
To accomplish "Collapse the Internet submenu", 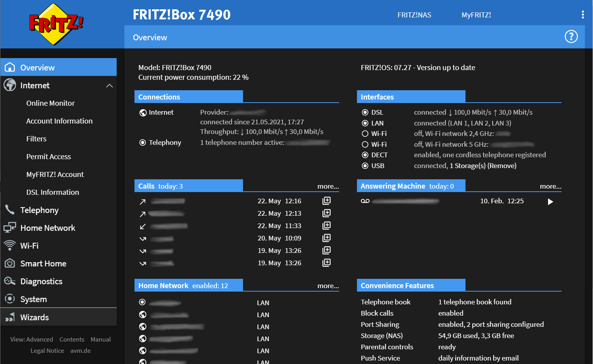I will (x=110, y=85).
